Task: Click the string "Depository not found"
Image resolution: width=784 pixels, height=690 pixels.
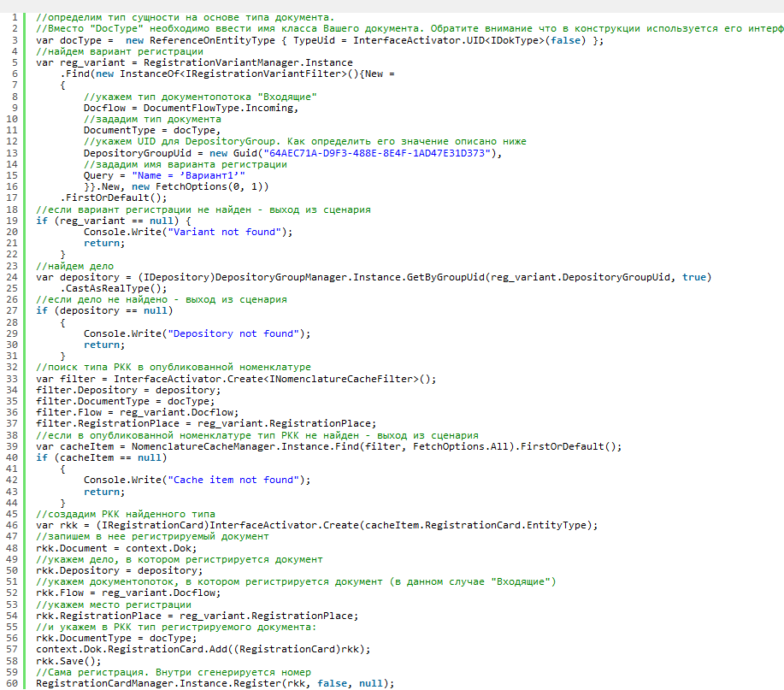Action: [x=233, y=333]
